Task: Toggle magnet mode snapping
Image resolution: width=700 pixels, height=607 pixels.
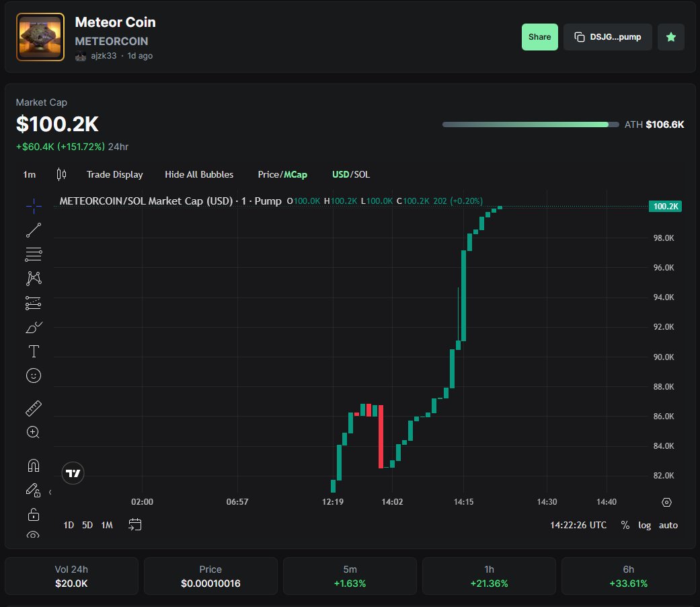Action: [34, 466]
